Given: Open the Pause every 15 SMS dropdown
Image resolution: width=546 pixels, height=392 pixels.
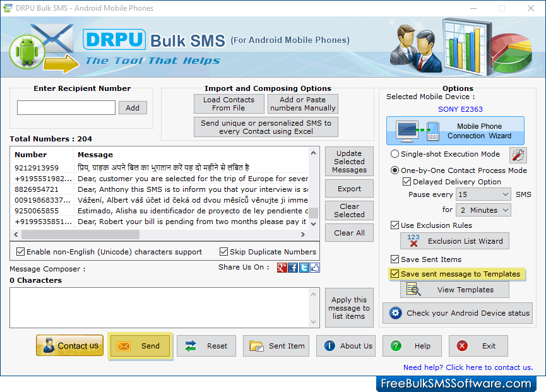Looking at the screenshot, I should pyautogui.click(x=484, y=194).
